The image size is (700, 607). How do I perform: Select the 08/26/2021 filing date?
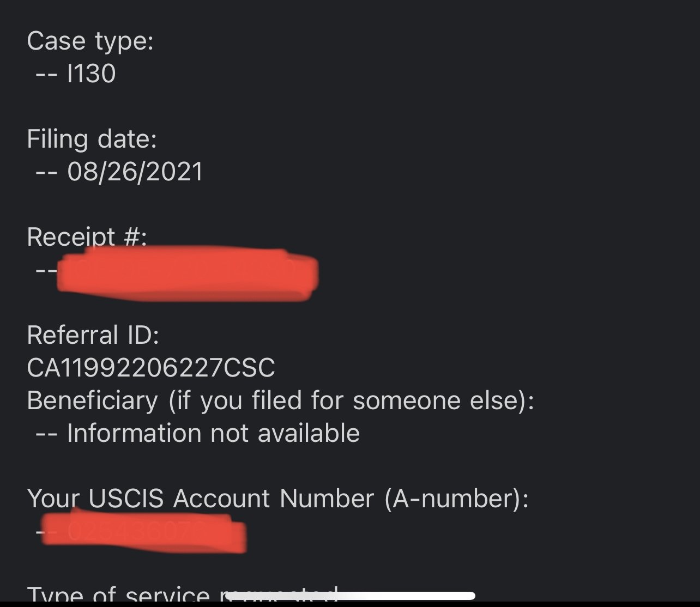pos(135,172)
